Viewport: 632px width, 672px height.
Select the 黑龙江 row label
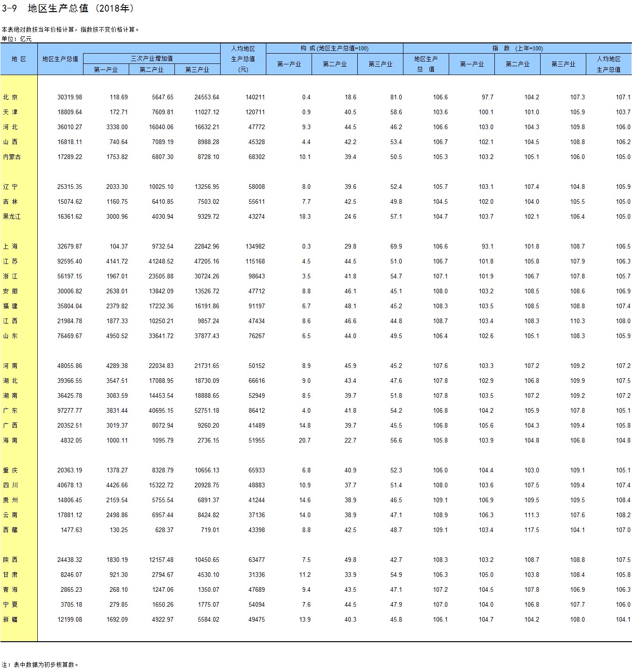pos(12,216)
